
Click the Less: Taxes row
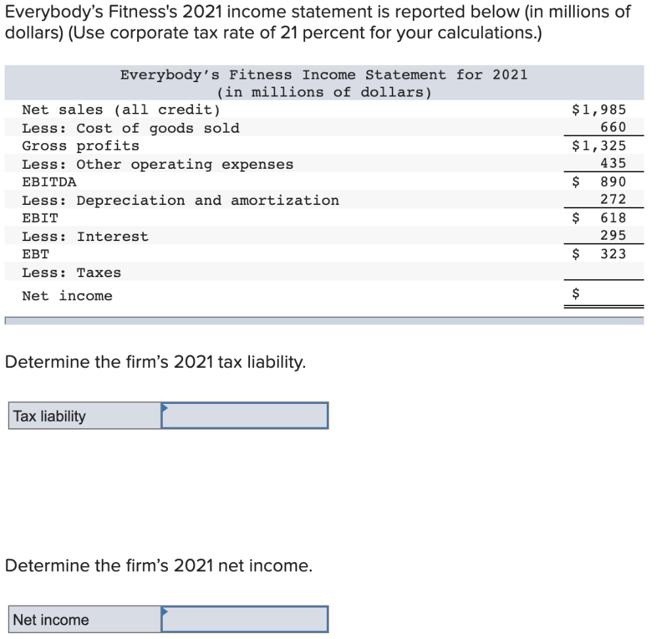[x=72, y=272]
